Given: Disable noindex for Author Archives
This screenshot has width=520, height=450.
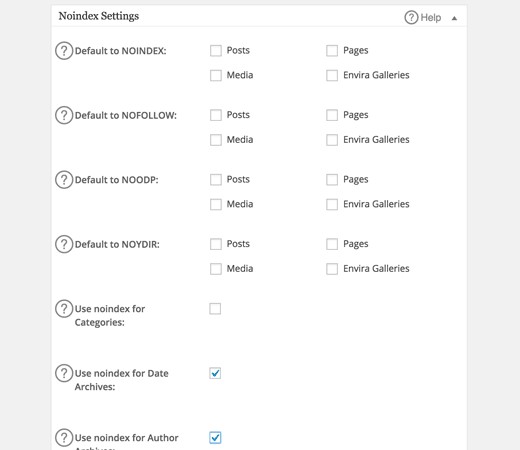Looking at the screenshot, I should 215,437.
